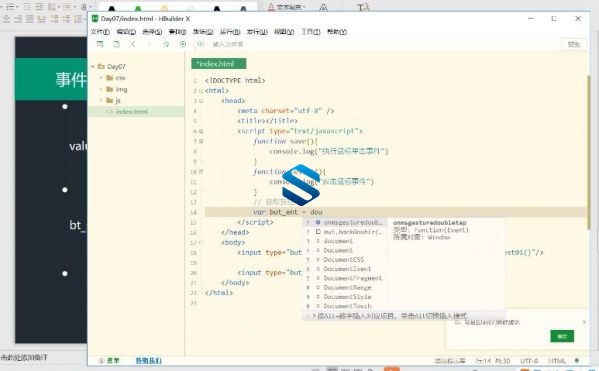Click the editor vertical scrollbar
Screen dimensions: 599x371
[x=589, y=153]
